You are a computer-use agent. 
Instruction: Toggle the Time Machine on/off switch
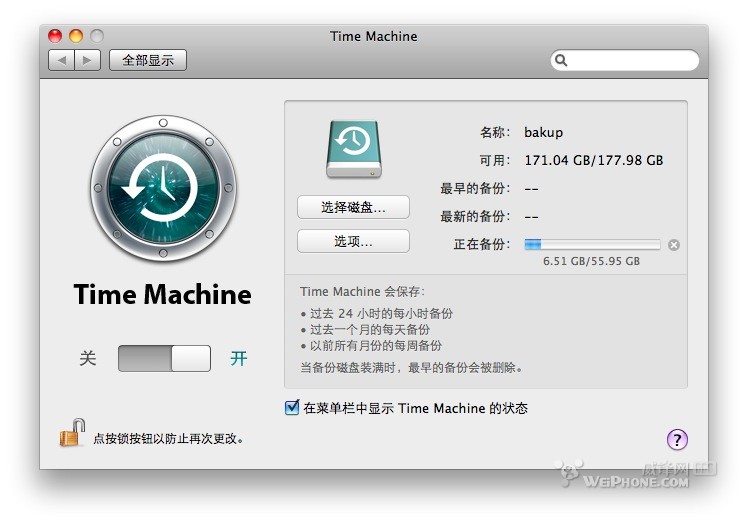click(164, 358)
